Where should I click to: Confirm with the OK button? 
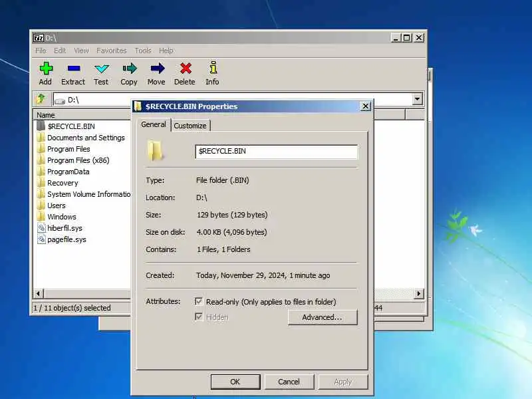(235, 382)
